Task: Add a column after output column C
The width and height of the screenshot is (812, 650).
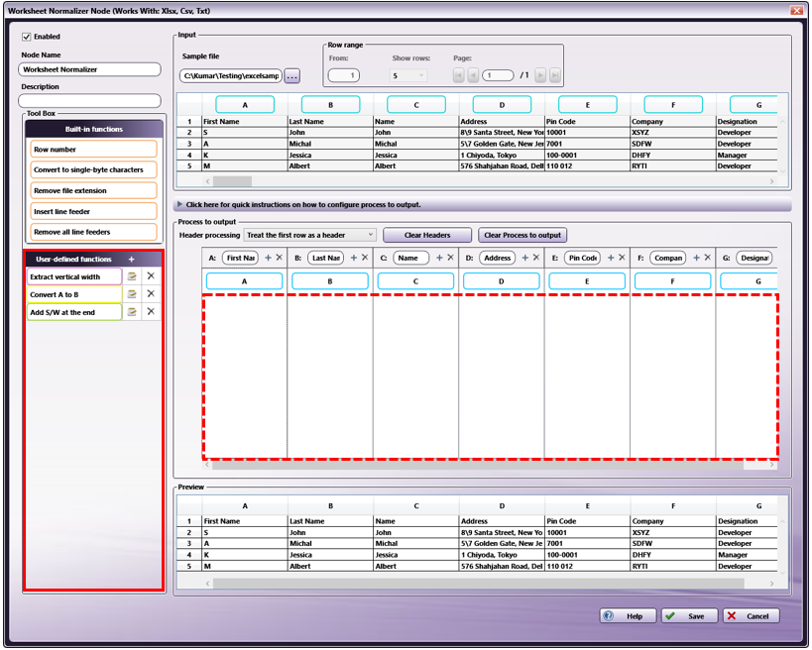Action: (439, 258)
